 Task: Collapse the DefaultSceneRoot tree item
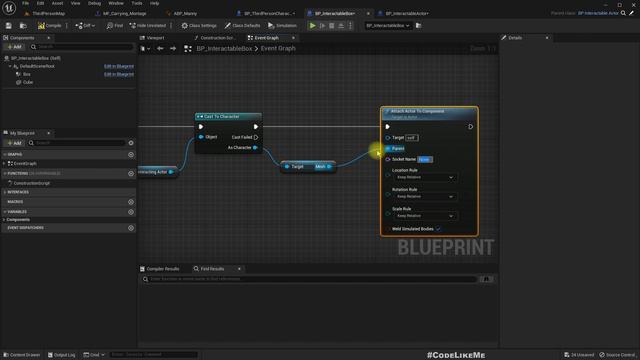pyautogui.click(x=10, y=66)
